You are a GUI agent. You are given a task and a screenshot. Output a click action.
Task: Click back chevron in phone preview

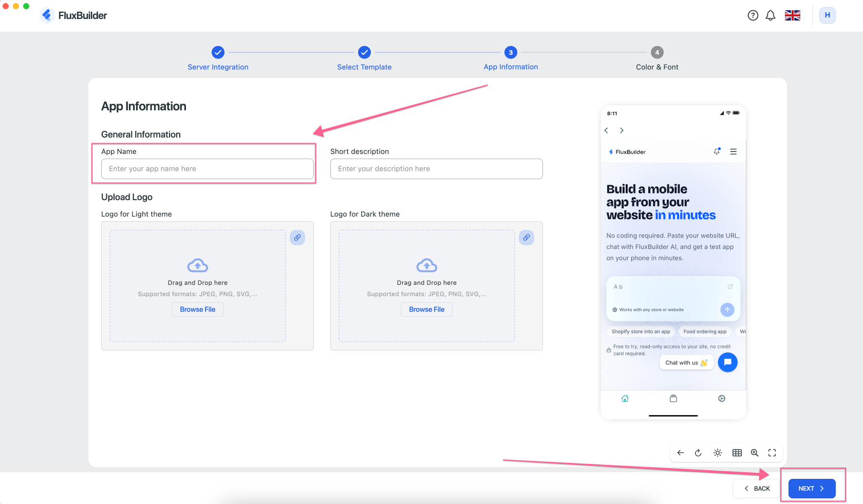coord(606,130)
